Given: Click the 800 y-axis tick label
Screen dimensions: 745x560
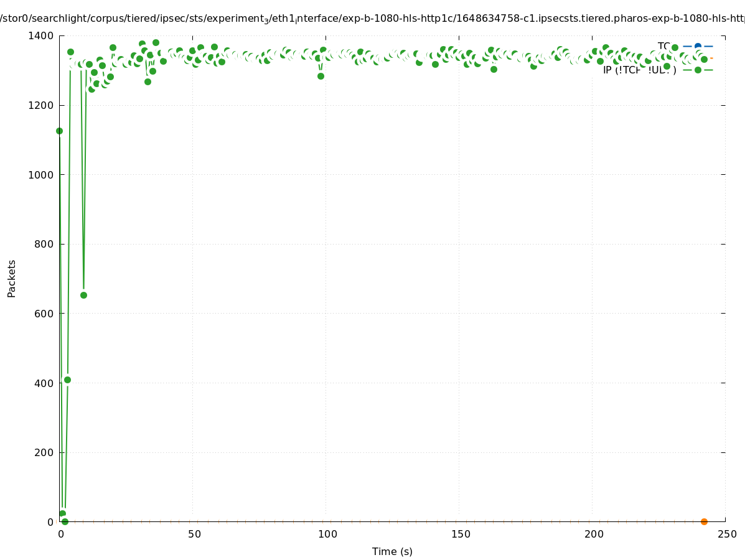Looking at the screenshot, I should click(x=45, y=245).
